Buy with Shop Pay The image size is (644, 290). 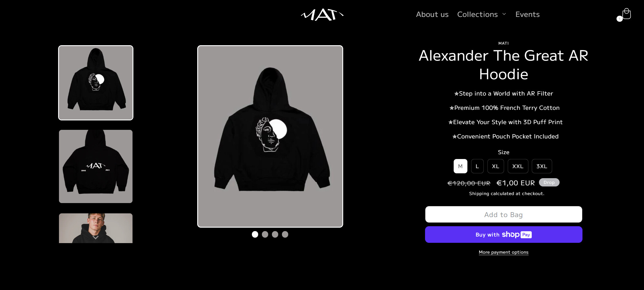[503, 235]
